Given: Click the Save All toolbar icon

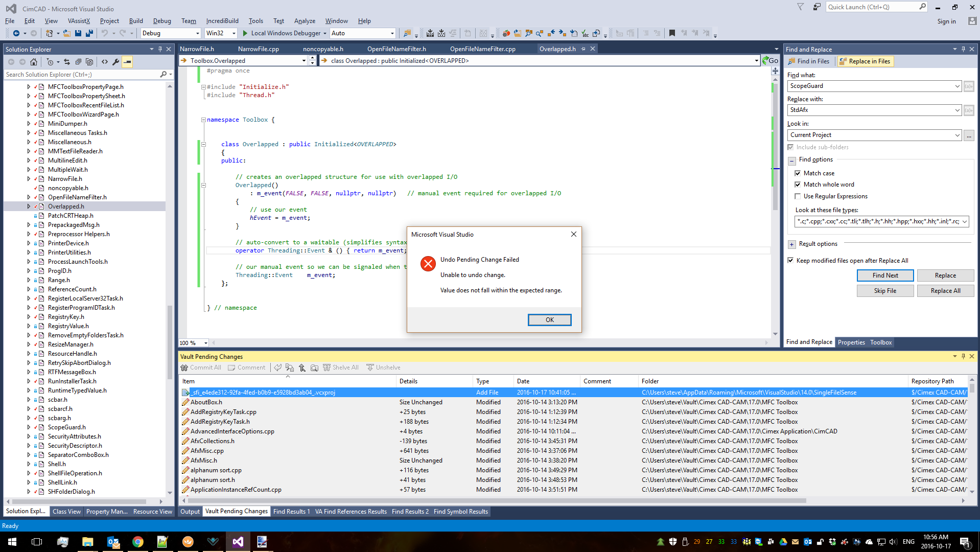Looking at the screenshot, I should pos(89,33).
